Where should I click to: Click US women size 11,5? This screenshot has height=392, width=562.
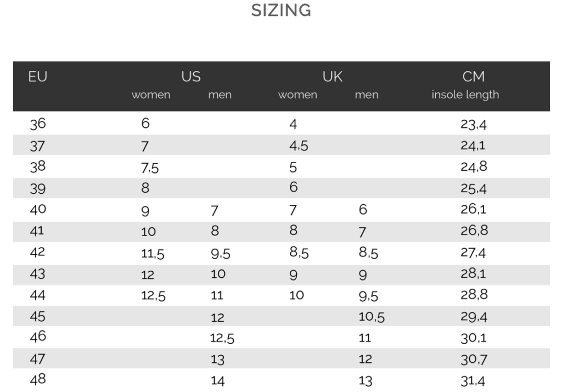coord(153,254)
